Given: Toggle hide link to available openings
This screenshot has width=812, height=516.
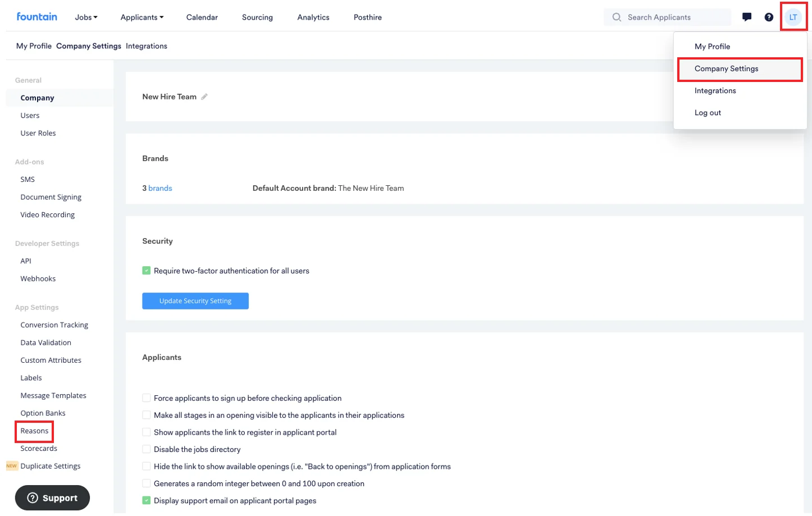Looking at the screenshot, I should 147,466.
